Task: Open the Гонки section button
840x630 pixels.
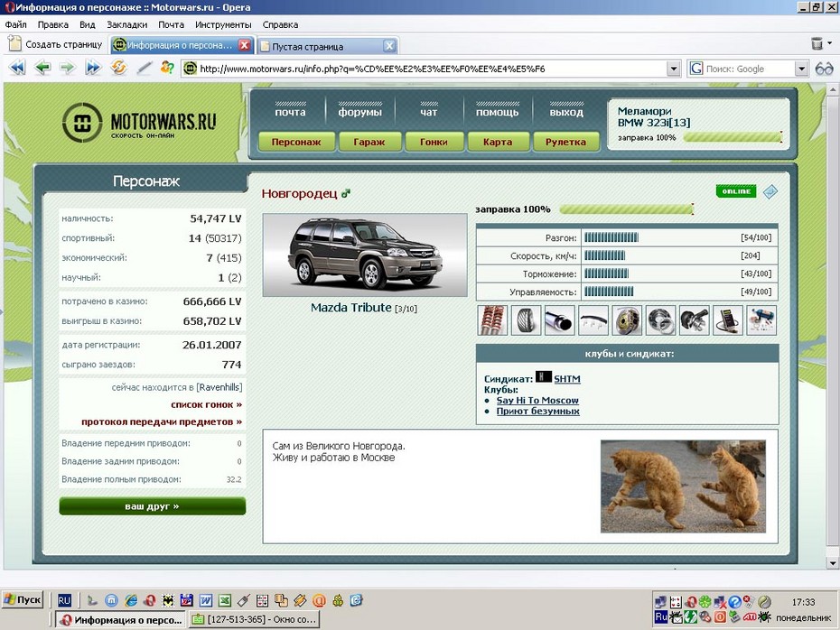Action: pos(434,142)
